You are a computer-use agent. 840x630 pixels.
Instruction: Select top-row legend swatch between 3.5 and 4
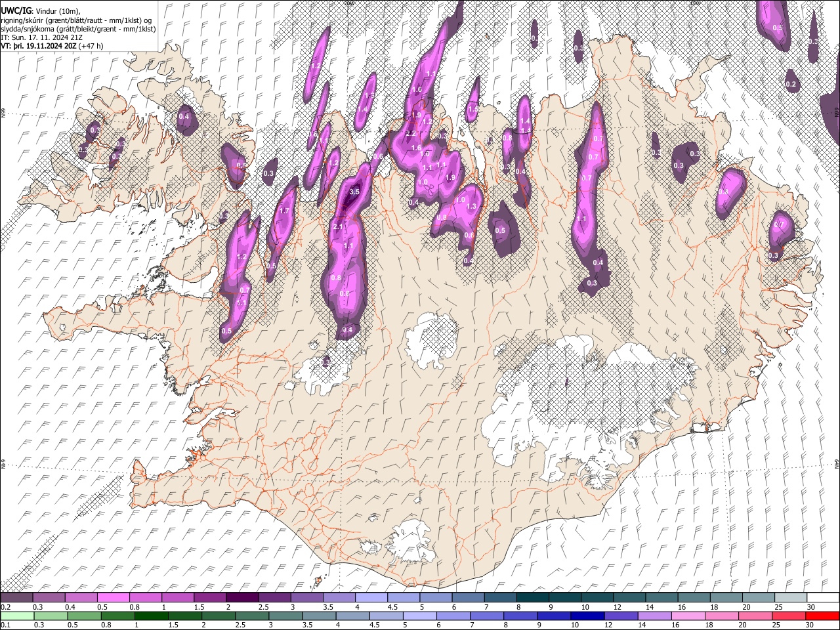tap(339, 597)
